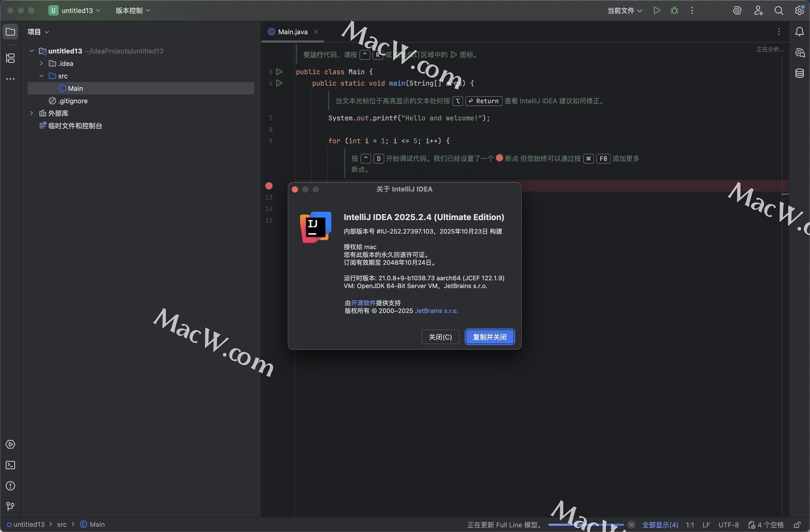Screen dimensions: 810x532
Task: Open the Problems tool window
Action: tap(11, 486)
